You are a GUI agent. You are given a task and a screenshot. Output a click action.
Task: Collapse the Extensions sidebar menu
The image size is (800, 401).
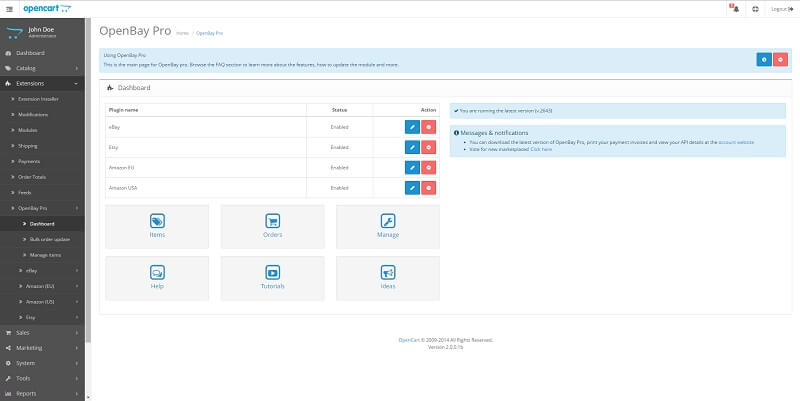(42, 83)
